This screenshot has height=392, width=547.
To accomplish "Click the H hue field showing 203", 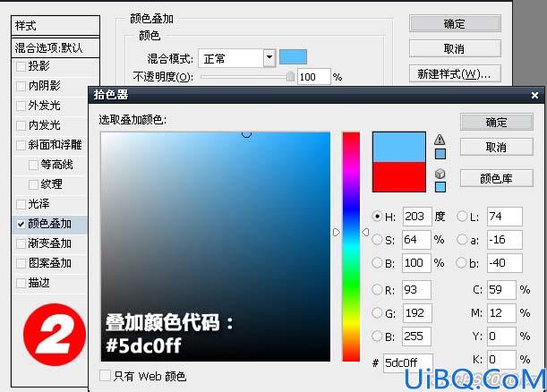I will pyautogui.click(x=417, y=217).
